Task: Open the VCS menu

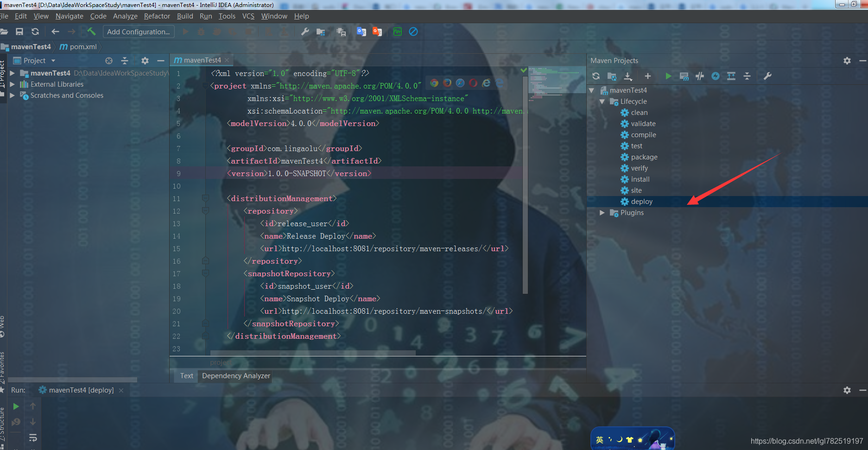Action: tap(248, 16)
